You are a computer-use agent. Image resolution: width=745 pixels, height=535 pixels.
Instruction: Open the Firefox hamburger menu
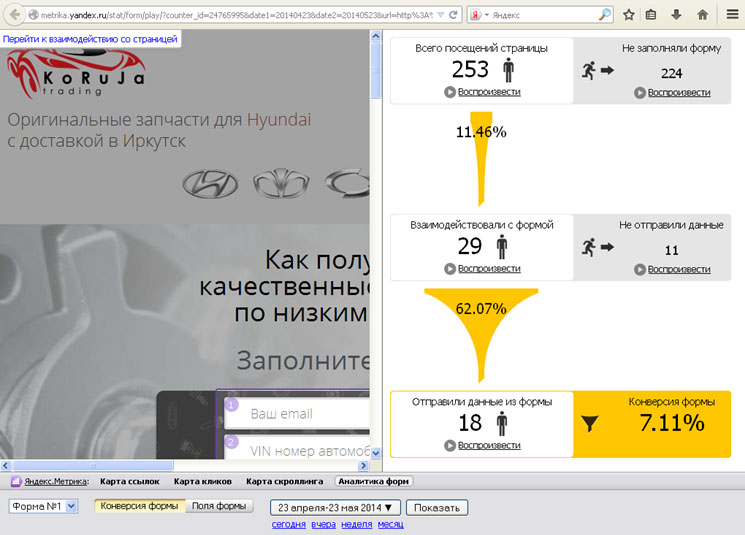point(730,15)
